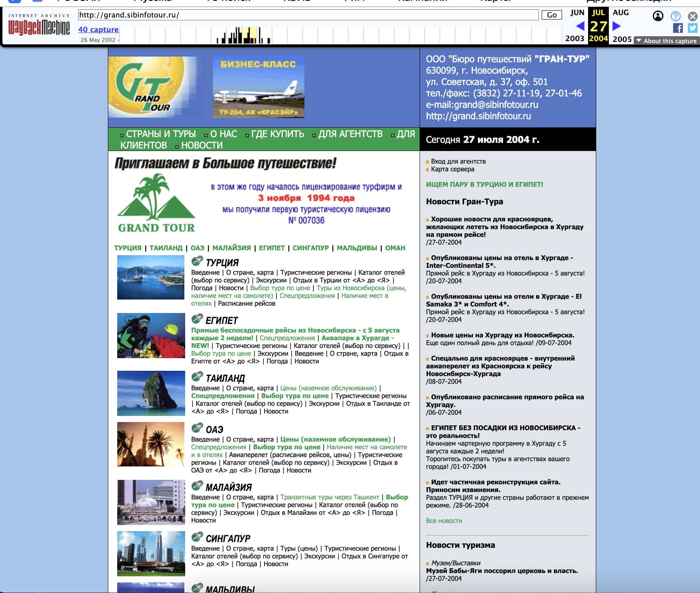The height and width of the screenshot is (593, 700).
Task: Open ДЛЯ АГЕНТСТВ menu item
Action: click(350, 134)
